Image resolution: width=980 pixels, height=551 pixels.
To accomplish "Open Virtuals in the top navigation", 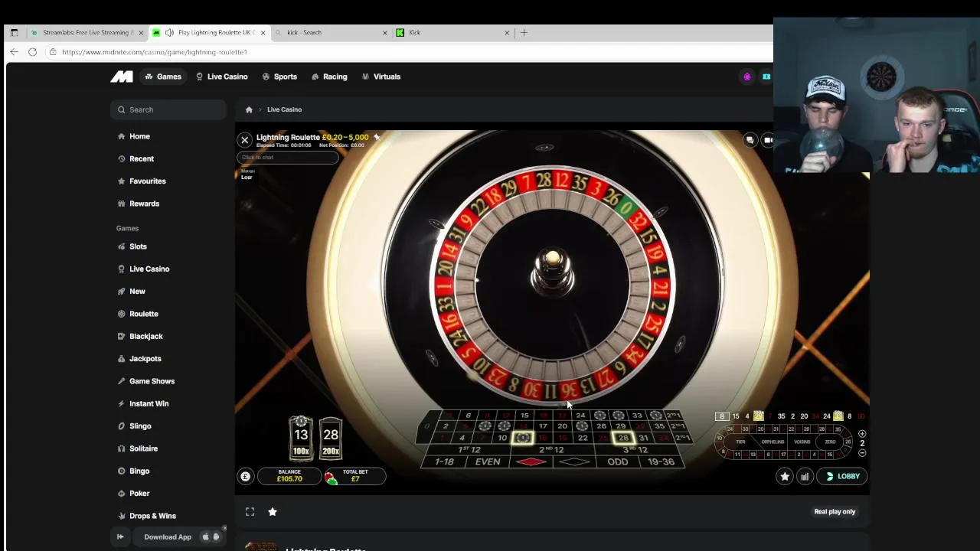I will [381, 77].
